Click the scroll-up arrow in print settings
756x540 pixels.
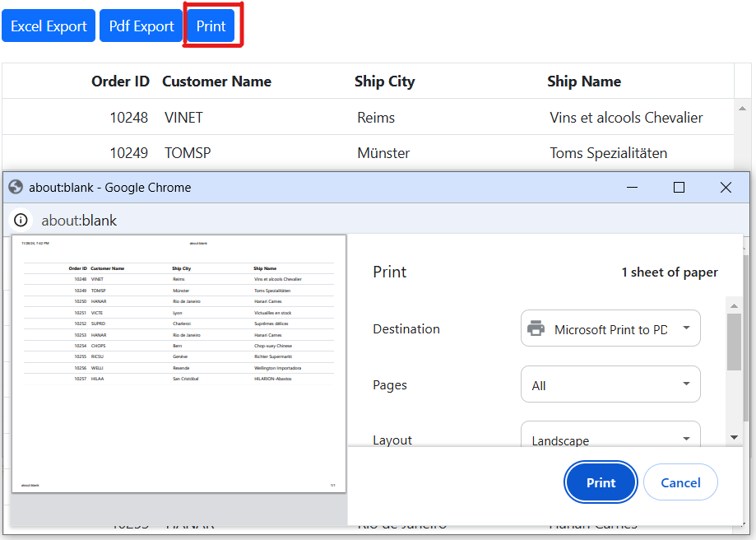point(734,305)
